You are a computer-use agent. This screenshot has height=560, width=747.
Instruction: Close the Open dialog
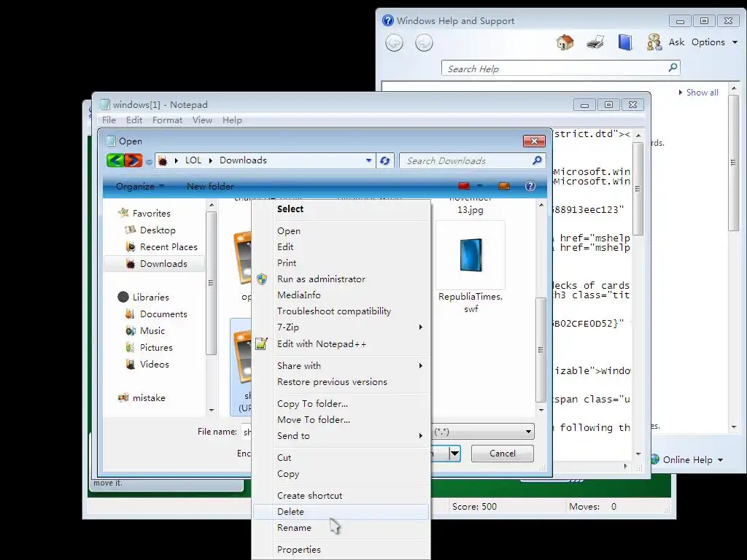(534, 141)
